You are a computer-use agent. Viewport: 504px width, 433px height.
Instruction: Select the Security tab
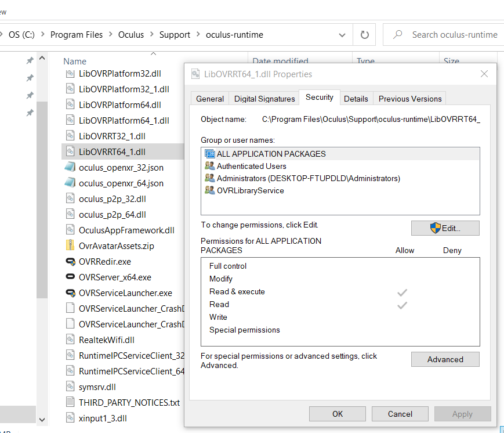pyautogui.click(x=320, y=97)
